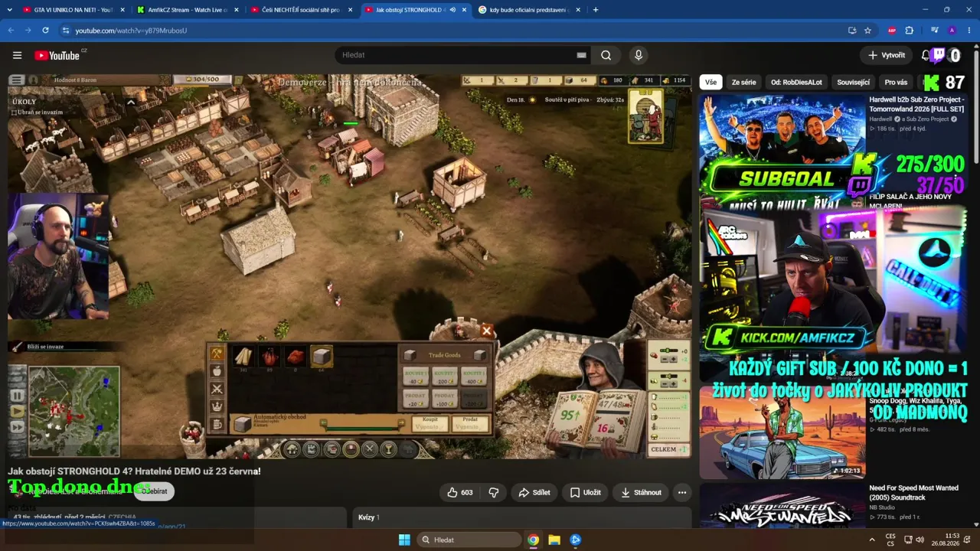The width and height of the screenshot is (980, 551).
Task: Open the crown category in trade panel
Action: (217, 406)
